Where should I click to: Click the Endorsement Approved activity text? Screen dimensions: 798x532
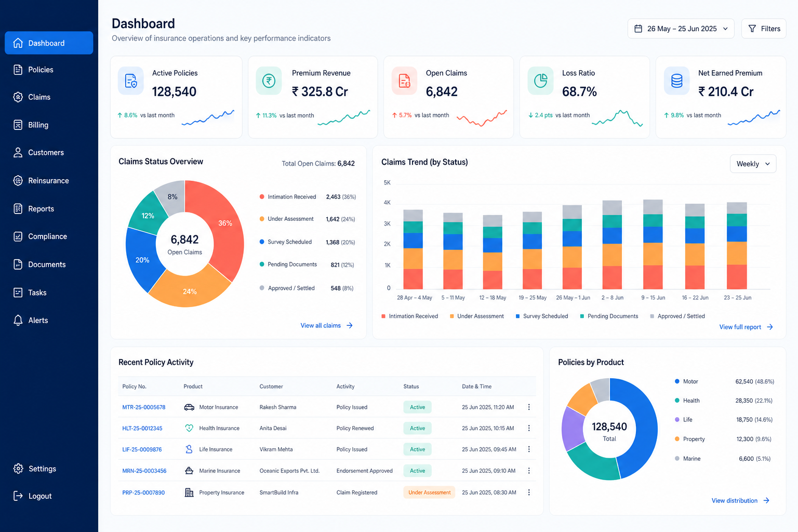pos(364,471)
